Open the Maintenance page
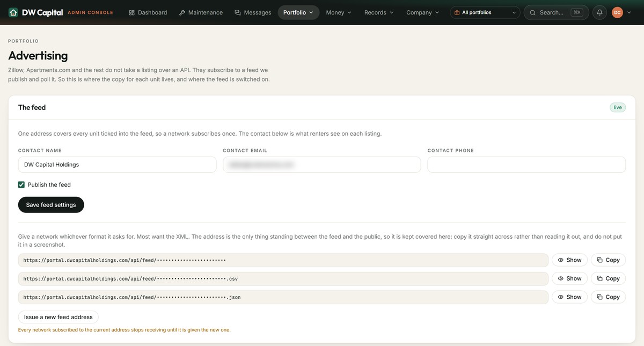 [x=201, y=12]
